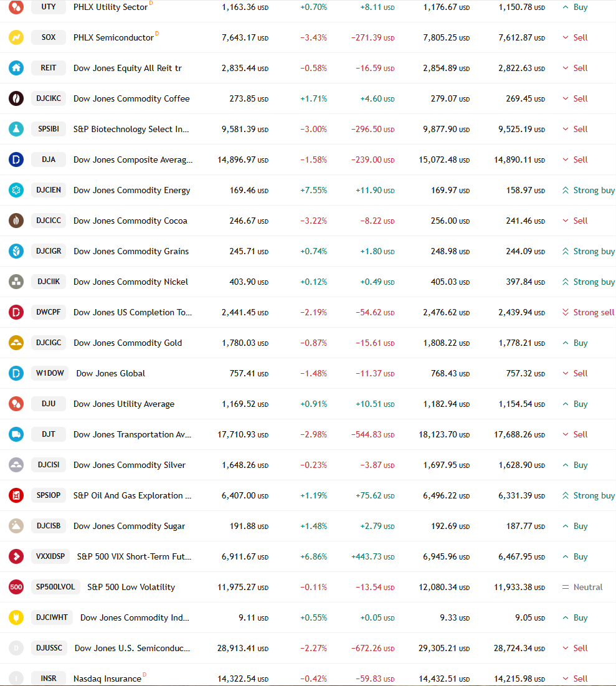This screenshot has width=616, height=686.
Task: Click the DWCPF red logo icon
Action: [16, 312]
